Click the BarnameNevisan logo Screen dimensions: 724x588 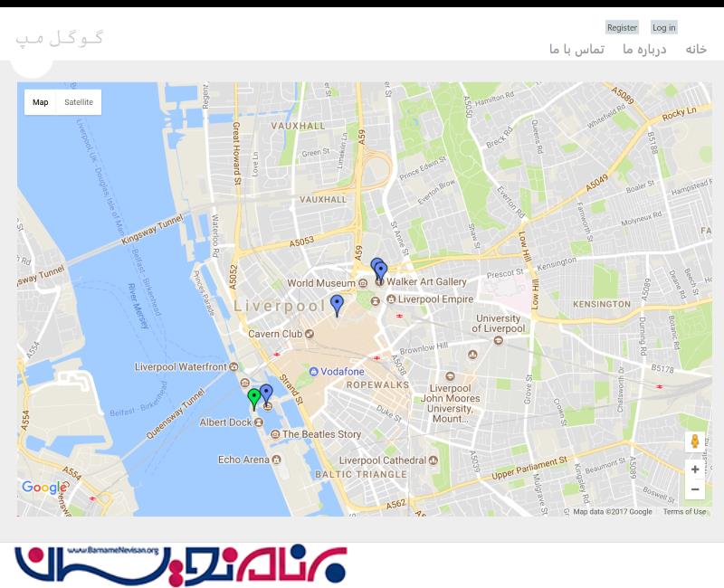pyautogui.click(x=180, y=564)
